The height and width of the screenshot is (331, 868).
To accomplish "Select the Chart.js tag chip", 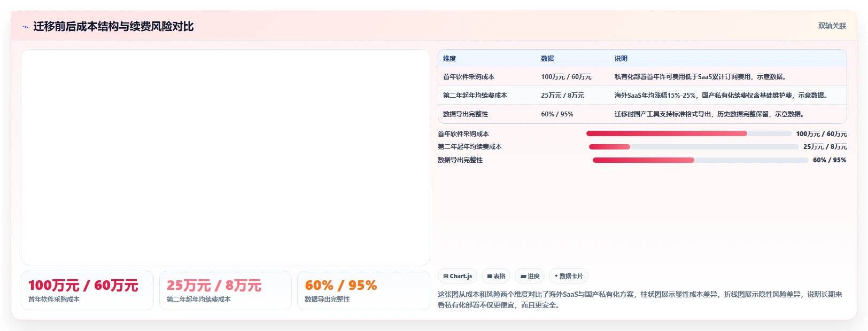I will (458, 276).
